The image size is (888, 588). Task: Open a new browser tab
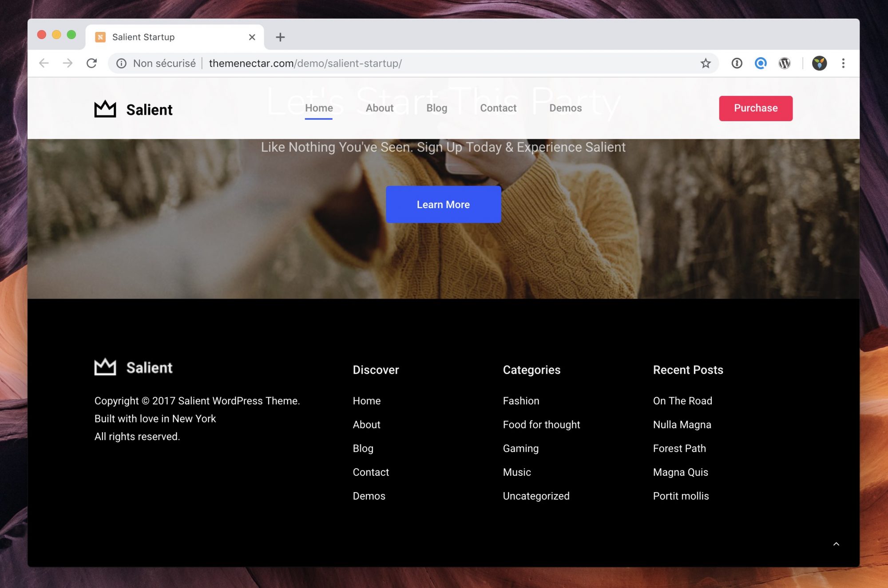point(280,37)
